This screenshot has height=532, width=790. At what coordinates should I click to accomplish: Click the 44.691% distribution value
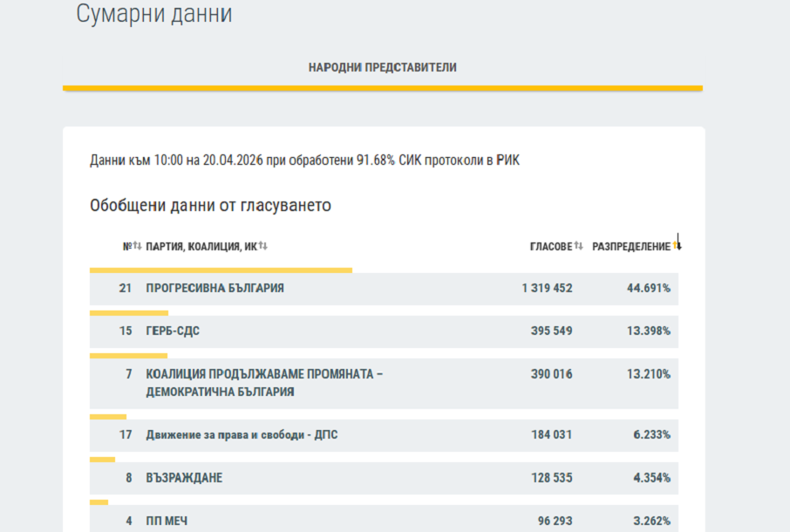click(x=648, y=289)
